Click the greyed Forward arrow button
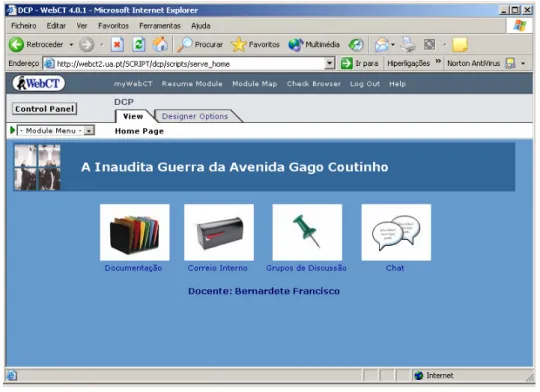 tap(86, 45)
